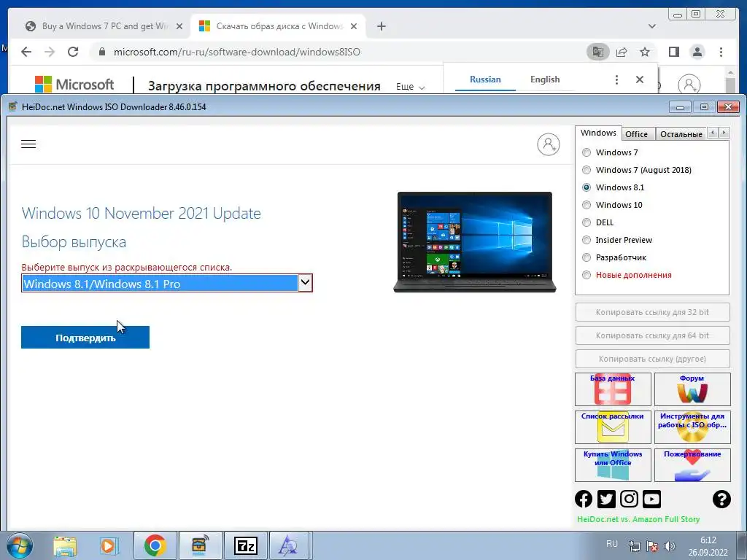Viewport: 747px width, 560px height.
Task: Click the share page icon in Chrome
Action: pyautogui.click(x=622, y=52)
